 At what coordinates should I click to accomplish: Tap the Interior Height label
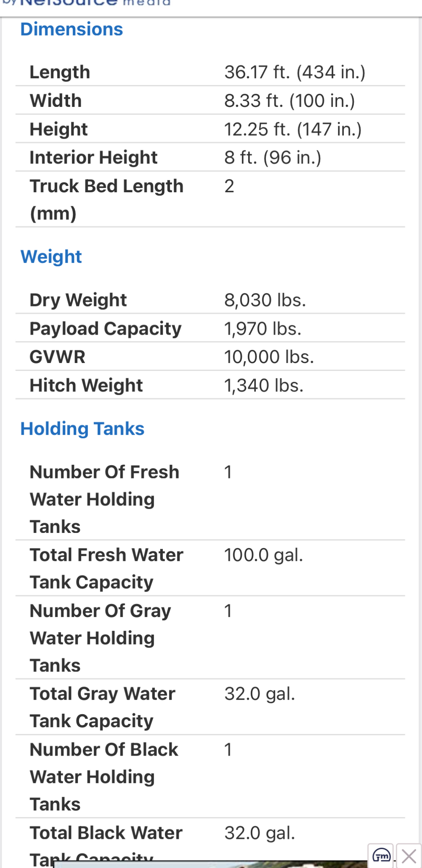click(93, 157)
